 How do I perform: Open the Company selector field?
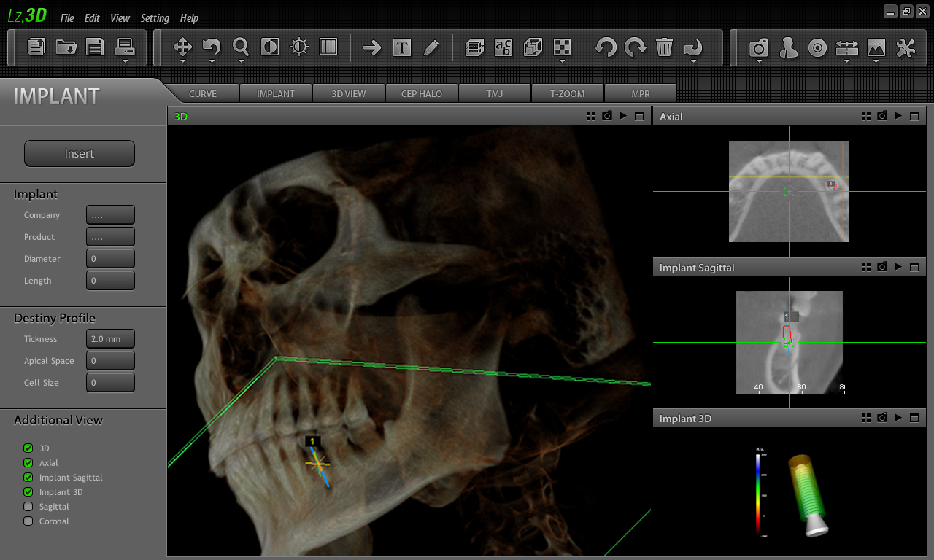[110, 215]
